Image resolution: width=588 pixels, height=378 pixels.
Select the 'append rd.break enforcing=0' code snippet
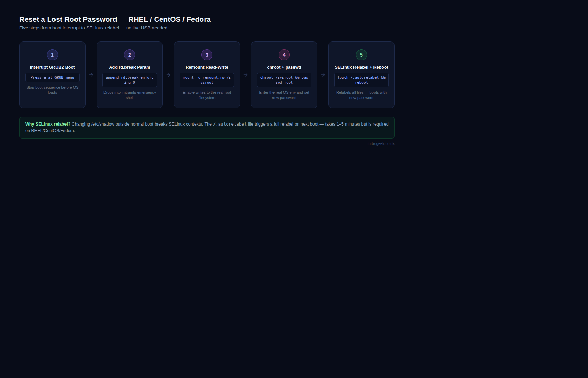point(130,80)
